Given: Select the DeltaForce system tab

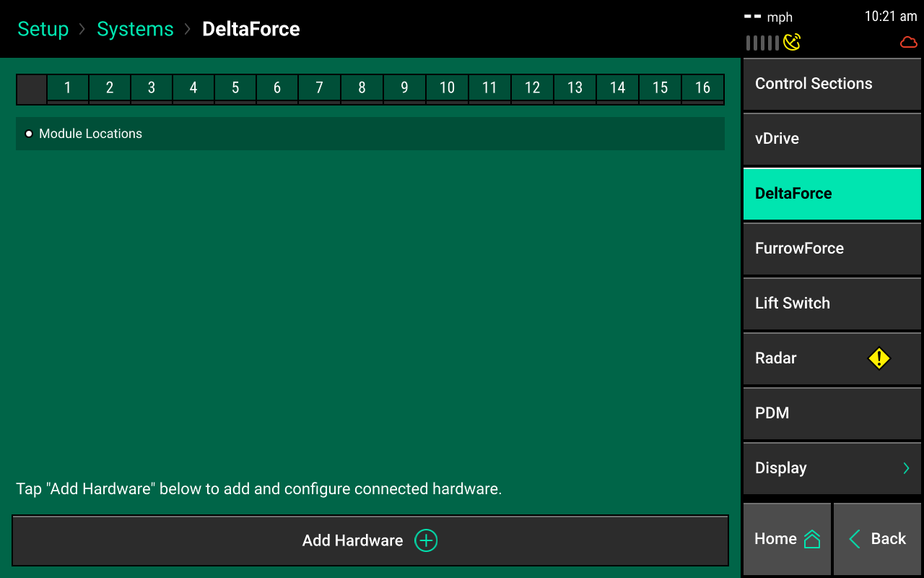Looking at the screenshot, I should [x=832, y=194].
